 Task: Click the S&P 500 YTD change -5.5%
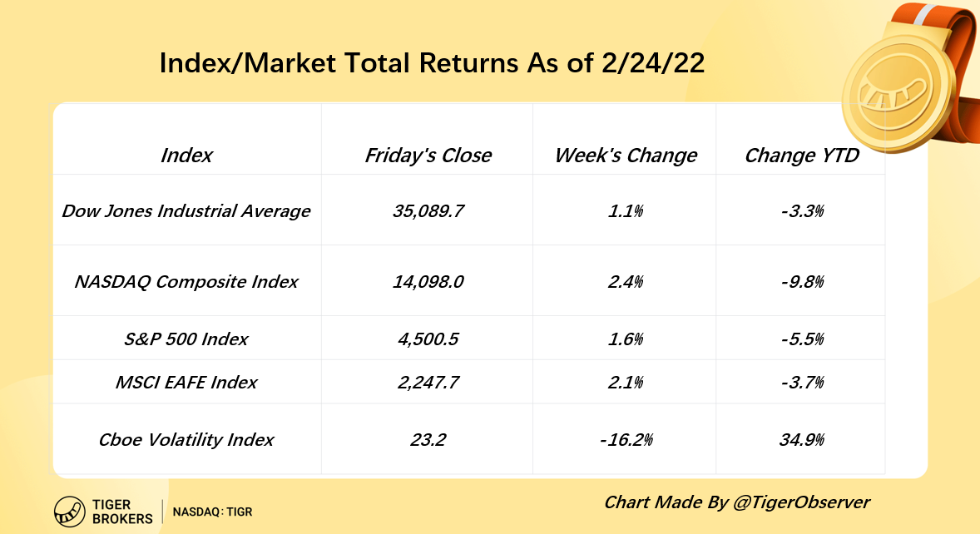click(x=801, y=339)
